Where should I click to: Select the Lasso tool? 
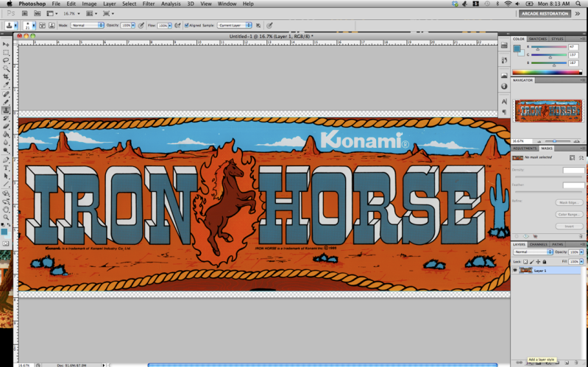(6, 60)
